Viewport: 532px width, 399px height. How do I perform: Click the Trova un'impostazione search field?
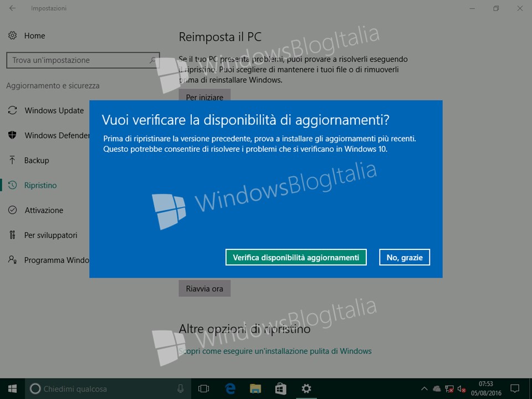point(83,60)
